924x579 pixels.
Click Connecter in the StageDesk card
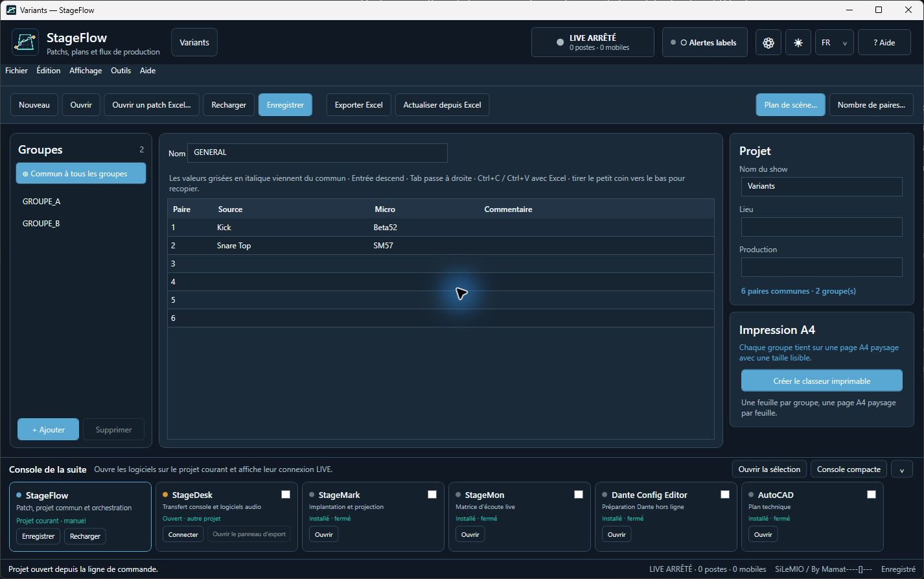183,535
